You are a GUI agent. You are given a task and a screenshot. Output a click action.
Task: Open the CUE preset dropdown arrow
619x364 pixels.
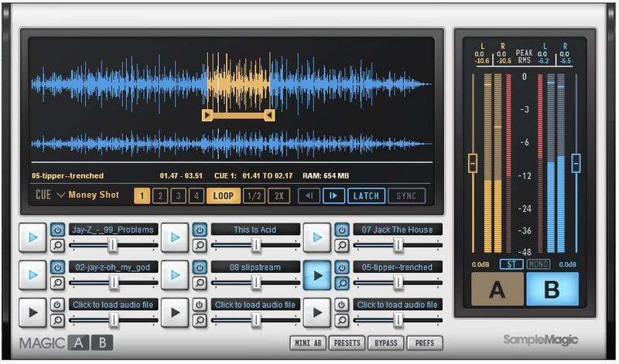point(60,196)
